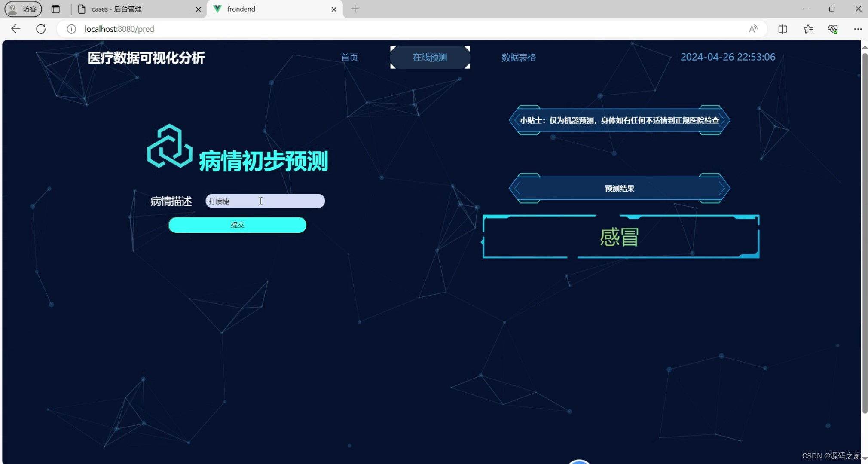Viewport: 868px width, 464px height.
Task: Click the site info icon in address bar
Action: pyautogui.click(x=71, y=29)
